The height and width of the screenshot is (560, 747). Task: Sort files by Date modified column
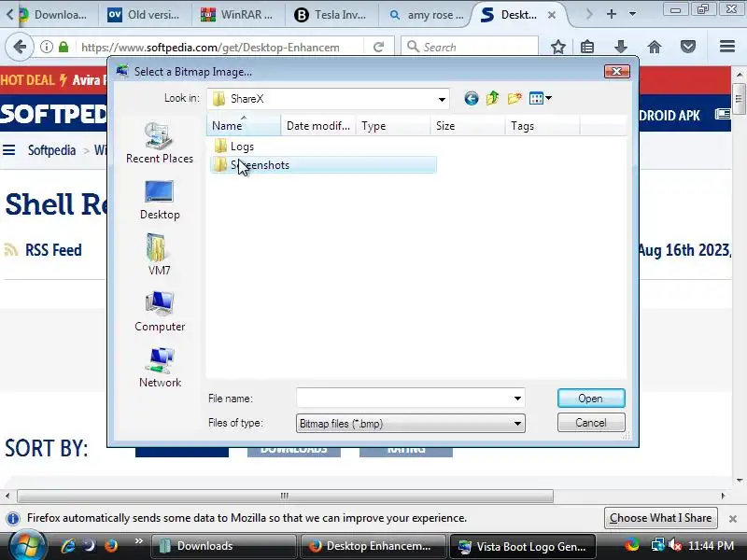pos(318,126)
